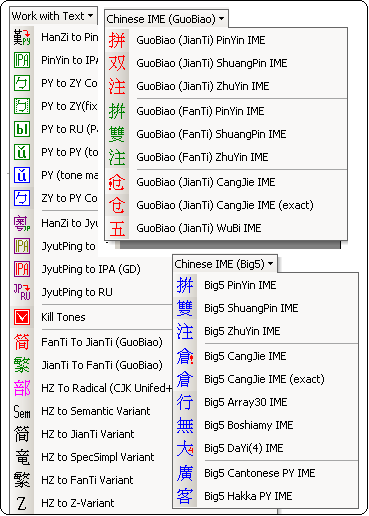Screen dimensions: 369x516
Task: Run Kill Tones command
Action: [63, 317]
